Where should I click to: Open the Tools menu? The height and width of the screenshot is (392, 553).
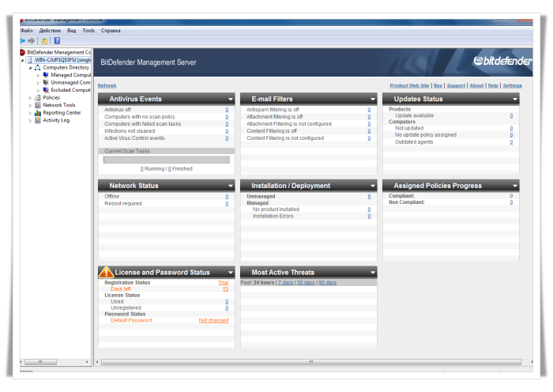88,31
